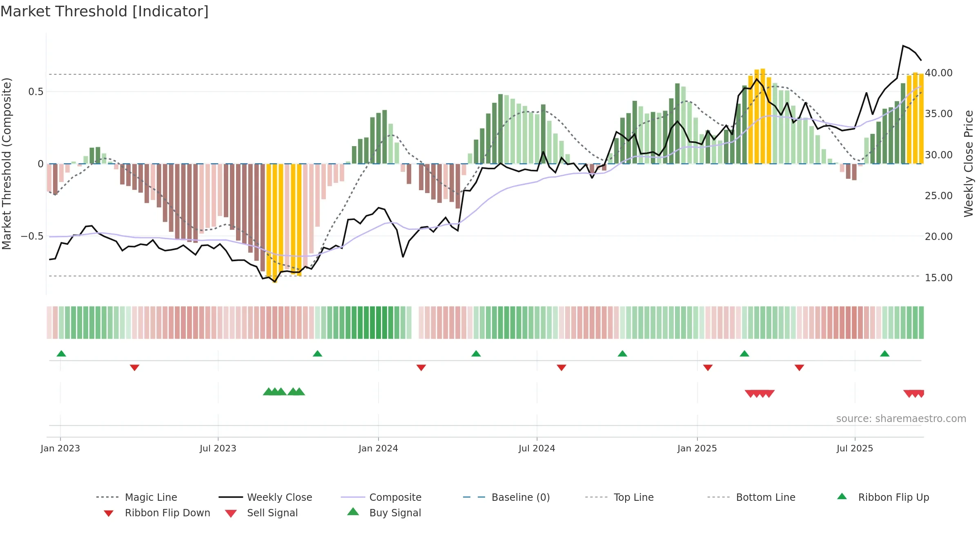Click the ribbon flip up marker in early 2025
The height and width of the screenshot is (551, 980).
[x=744, y=353]
